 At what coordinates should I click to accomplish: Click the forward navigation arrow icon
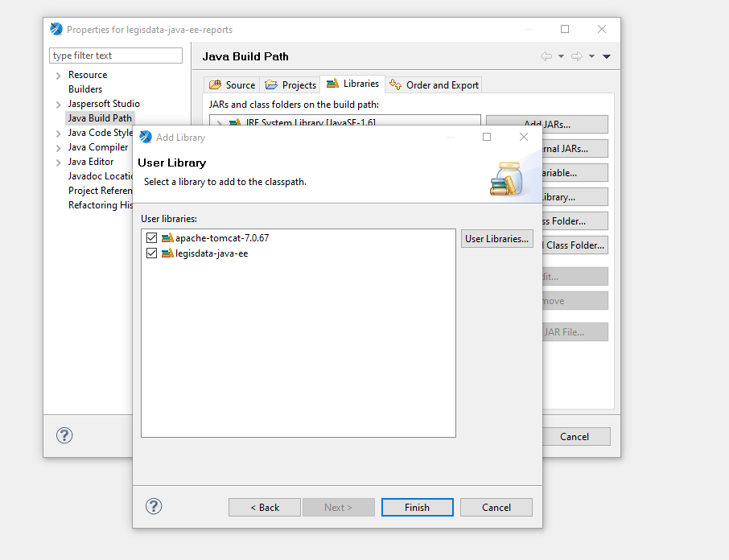coord(576,56)
